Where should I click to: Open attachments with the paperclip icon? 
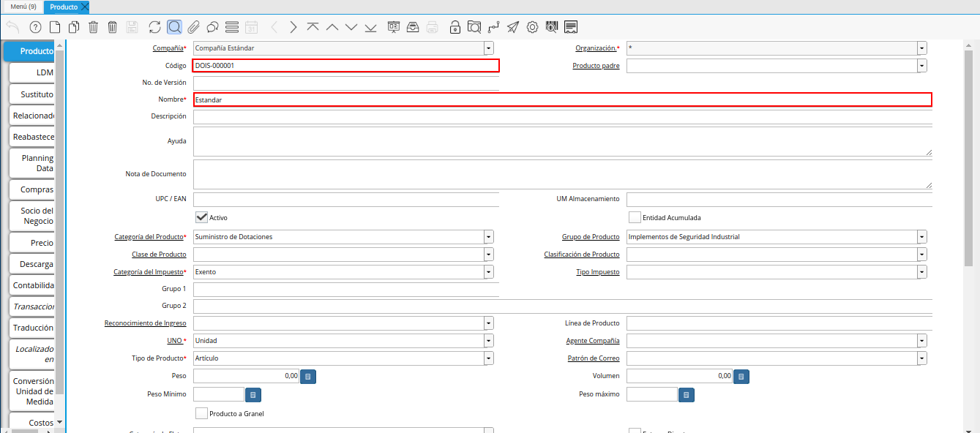coord(193,27)
